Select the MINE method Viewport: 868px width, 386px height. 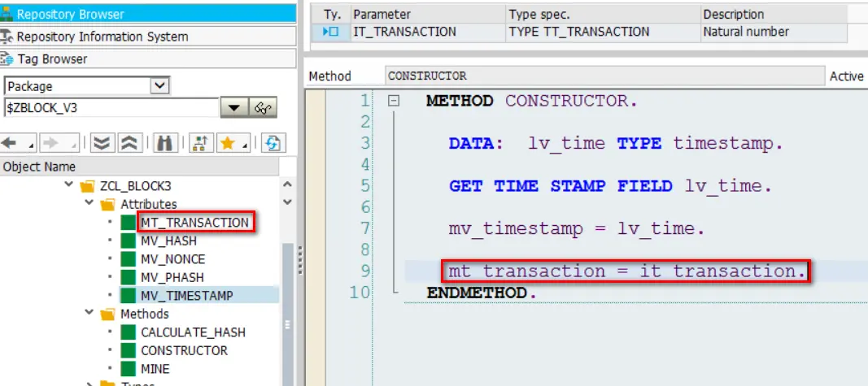[x=155, y=369]
